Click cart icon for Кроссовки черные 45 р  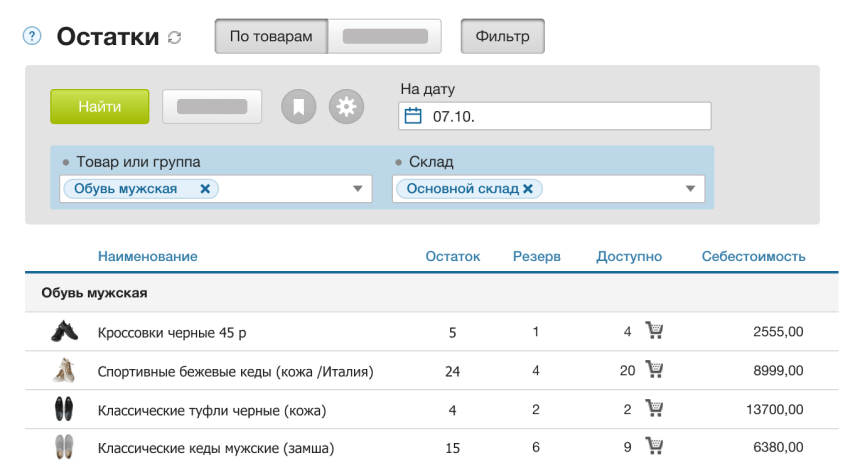(x=655, y=330)
